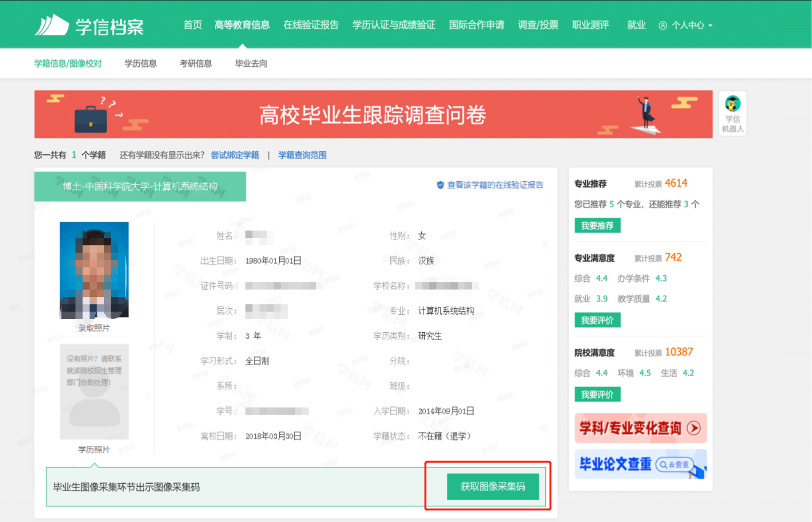Viewport: 812px width, 522px height.
Task: Open the 学籍查询范围 link
Action: coord(302,155)
